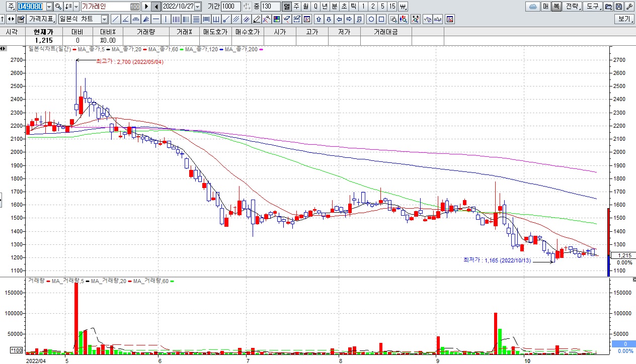Click the delete-all-drawings icon
The image size is (636, 364).
coord(306,19)
